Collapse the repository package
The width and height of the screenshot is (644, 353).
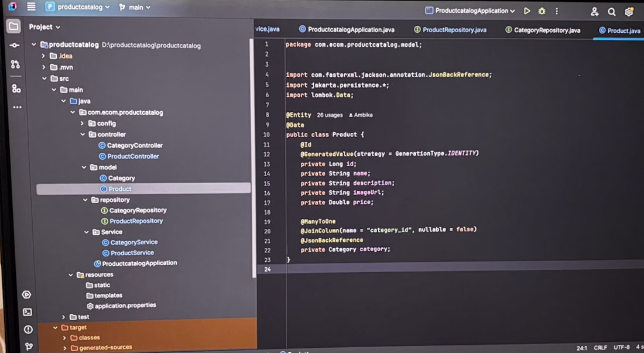(x=85, y=200)
